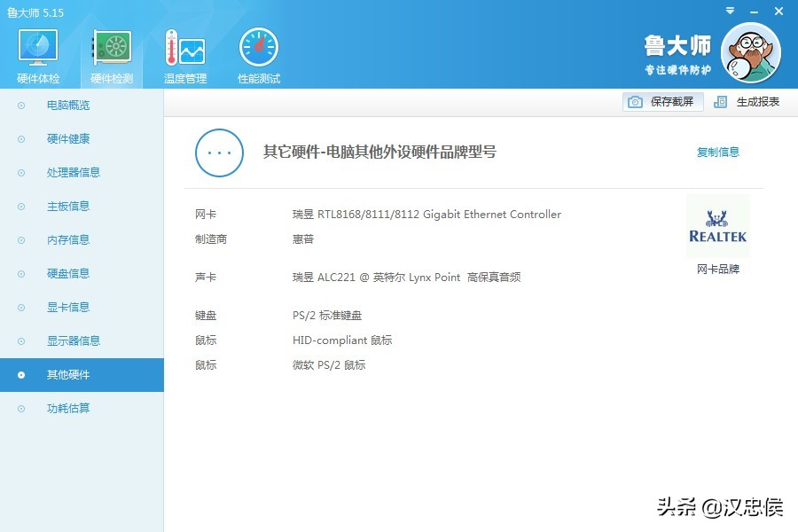Click the 网卡品牌 caption
The height and width of the screenshot is (532, 798).
pyautogui.click(x=717, y=270)
